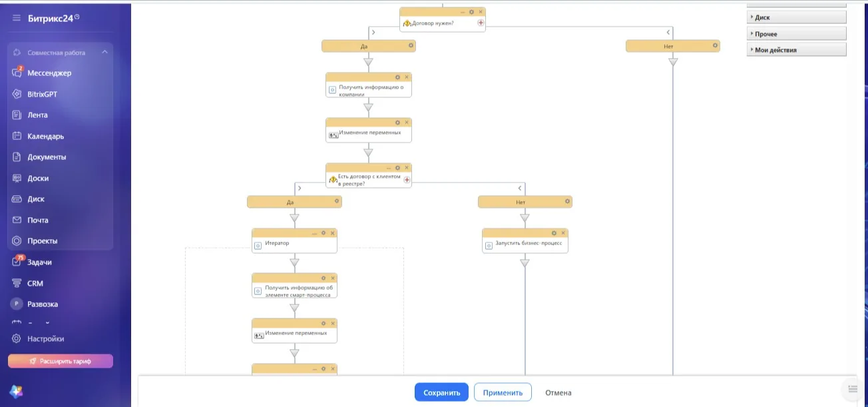Collapse the Совместная работа sidebar group
The width and height of the screenshot is (868, 407).
point(105,52)
